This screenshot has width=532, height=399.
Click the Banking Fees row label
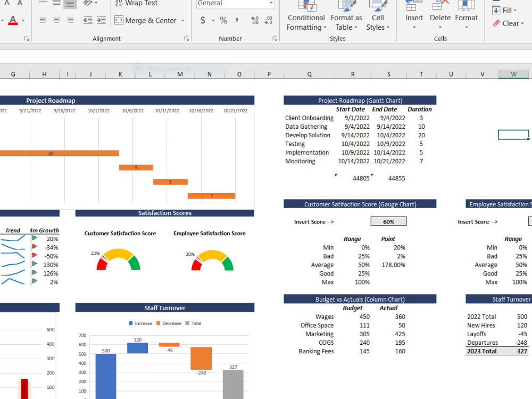pos(316,351)
